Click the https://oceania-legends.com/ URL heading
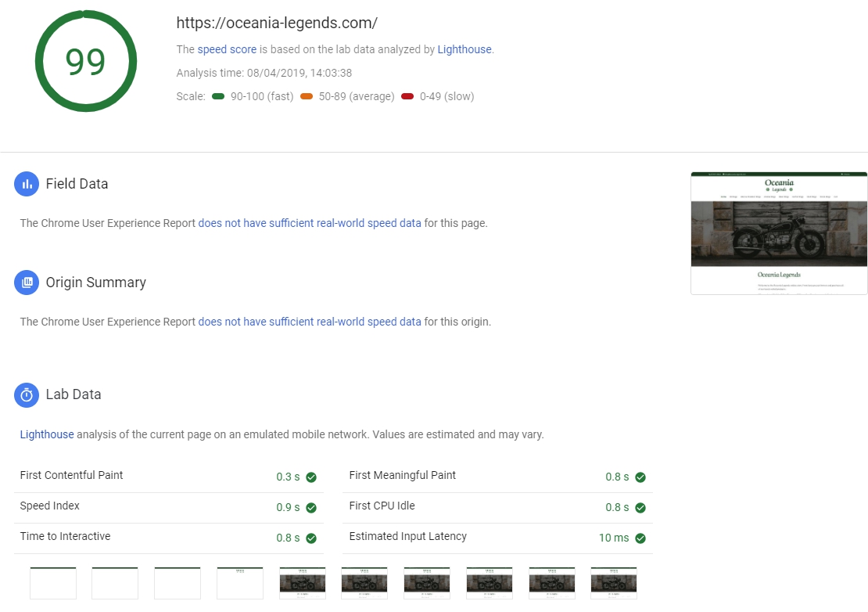The width and height of the screenshot is (868, 612). click(x=277, y=23)
